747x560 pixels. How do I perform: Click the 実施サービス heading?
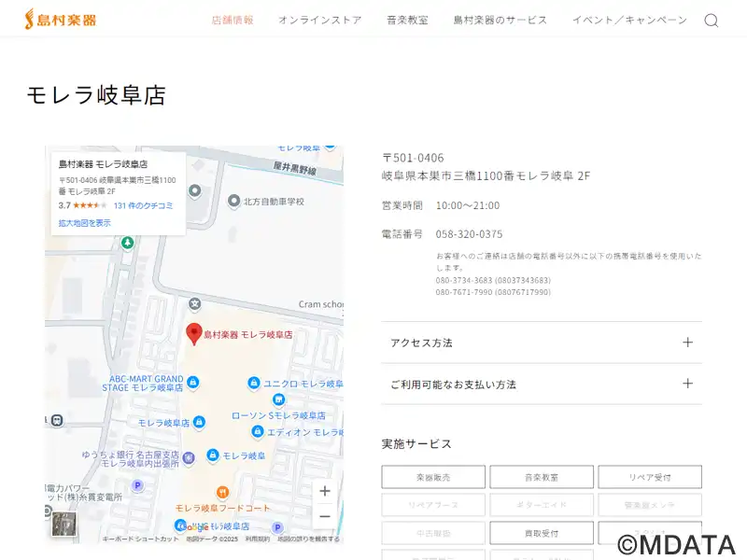coord(416,444)
